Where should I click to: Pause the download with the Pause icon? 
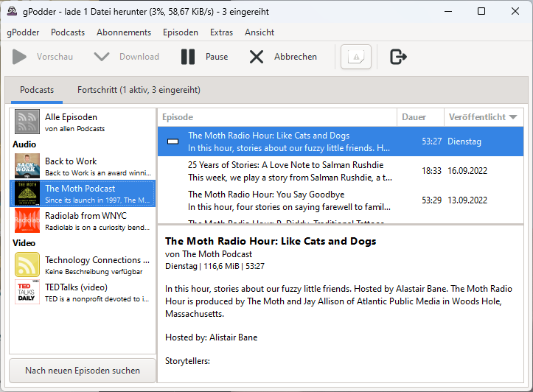[188, 57]
